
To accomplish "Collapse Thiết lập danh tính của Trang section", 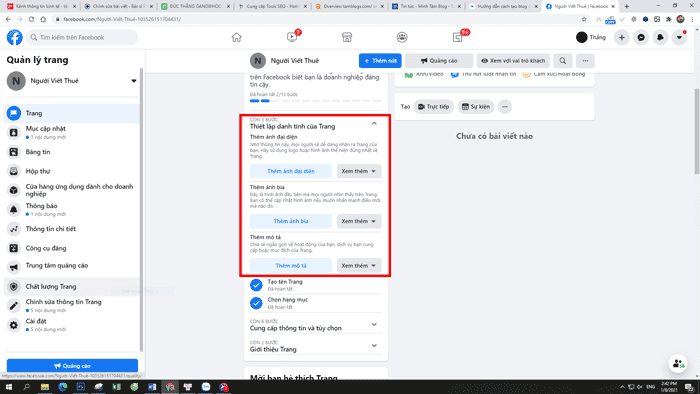I will click(x=374, y=124).
